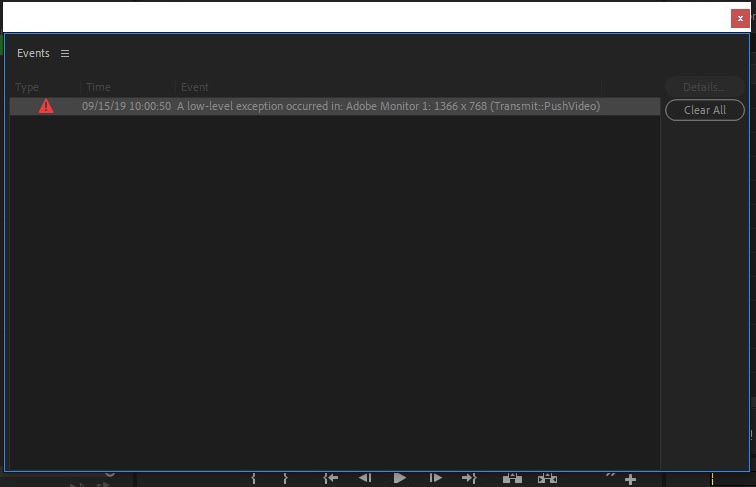Step forward one frame
The width and height of the screenshot is (756, 487).
click(x=435, y=478)
